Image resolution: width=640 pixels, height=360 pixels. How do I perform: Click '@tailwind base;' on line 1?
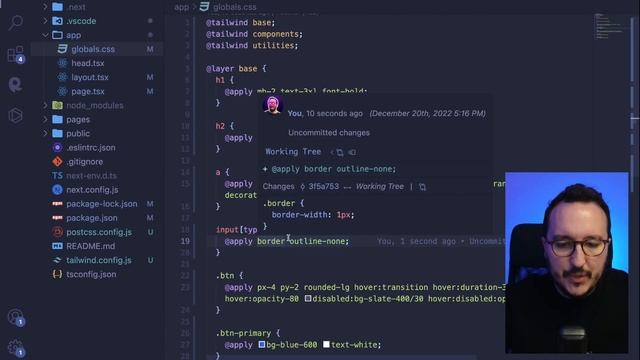click(241, 22)
